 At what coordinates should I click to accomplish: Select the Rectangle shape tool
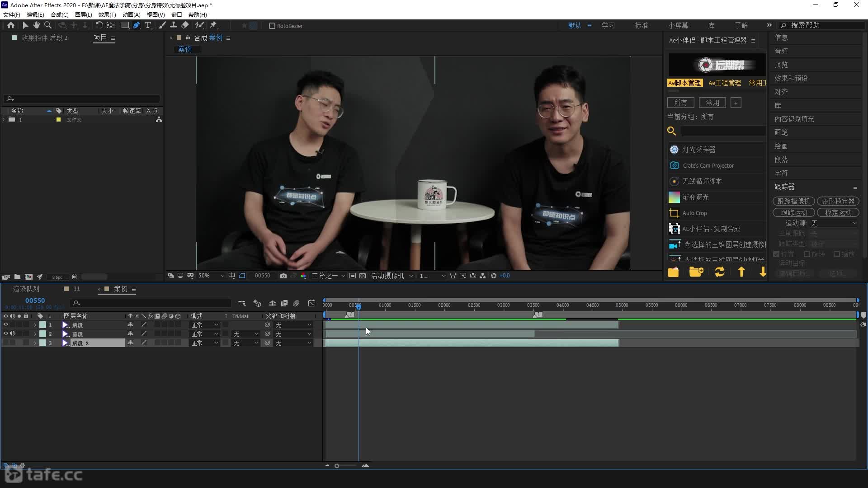tap(125, 25)
